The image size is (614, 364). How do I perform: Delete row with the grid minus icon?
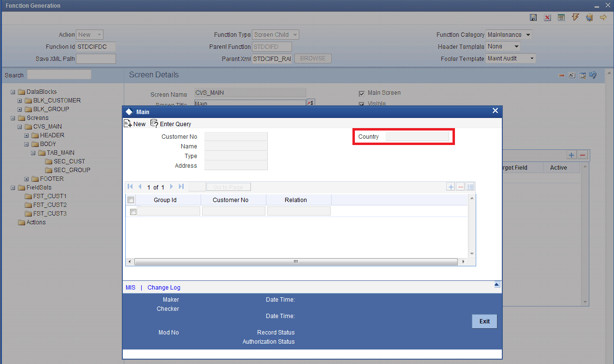pyautogui.click(x=460, y=187)
